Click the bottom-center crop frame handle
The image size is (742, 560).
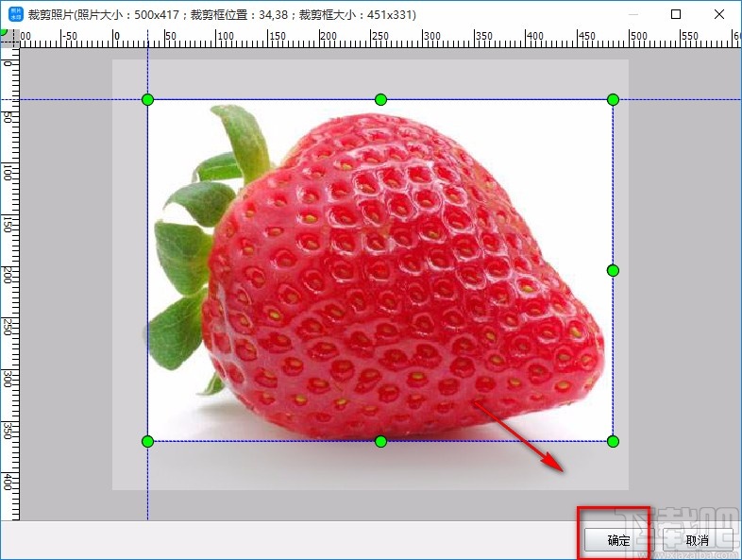[x=380, y=441]
